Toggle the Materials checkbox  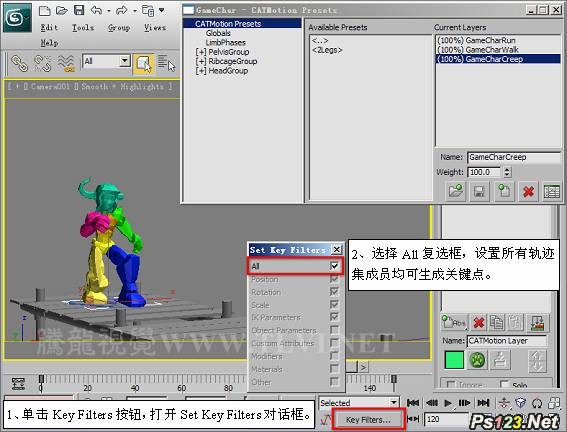pos(334,369)
